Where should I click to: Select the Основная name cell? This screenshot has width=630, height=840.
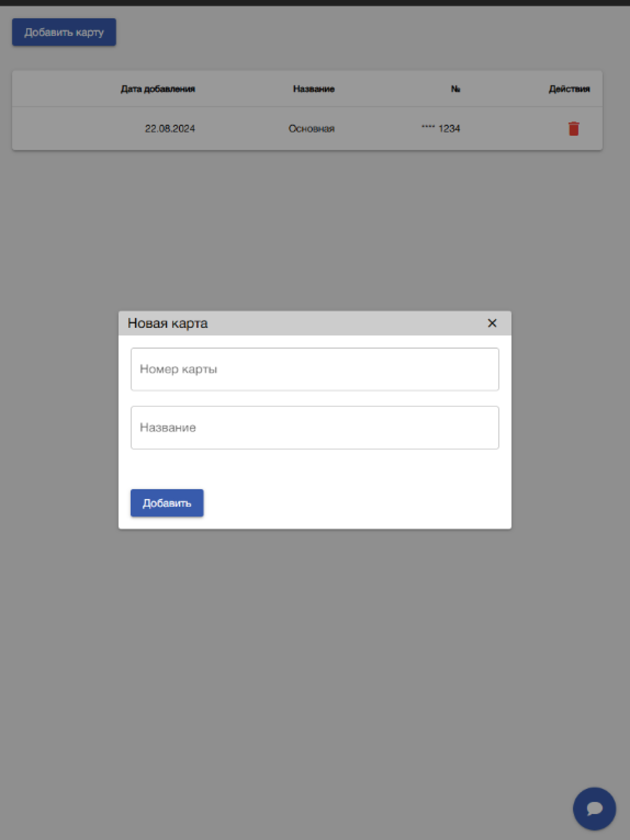click(x=311, y=129)
